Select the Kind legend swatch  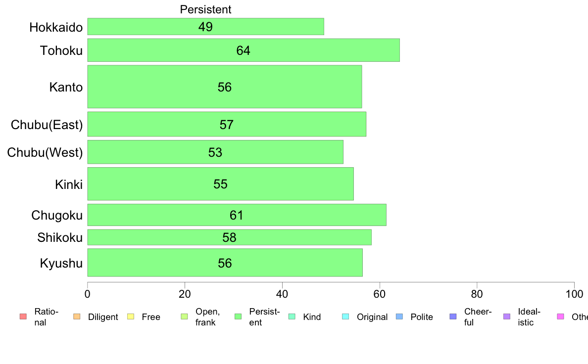point(292,317)
